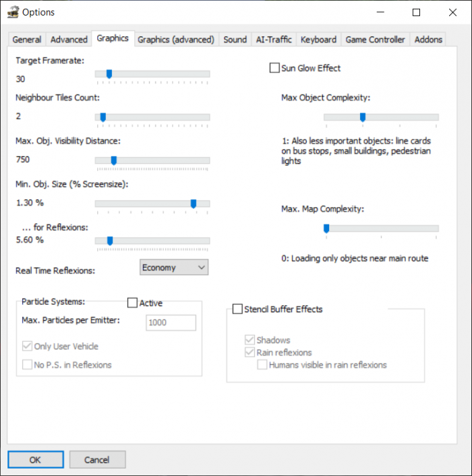This screenshot has height=476, width=472.
Task: Click the Cancel button
Action: pos(97,460)
